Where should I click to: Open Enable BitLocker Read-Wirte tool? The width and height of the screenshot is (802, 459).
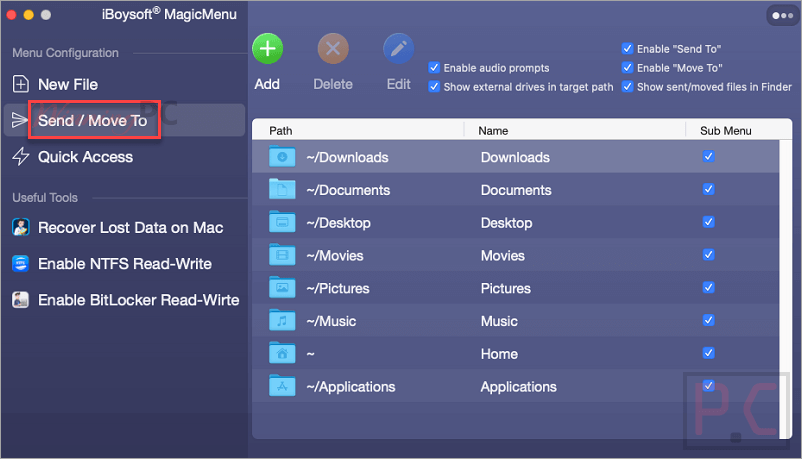coord(139,300)
